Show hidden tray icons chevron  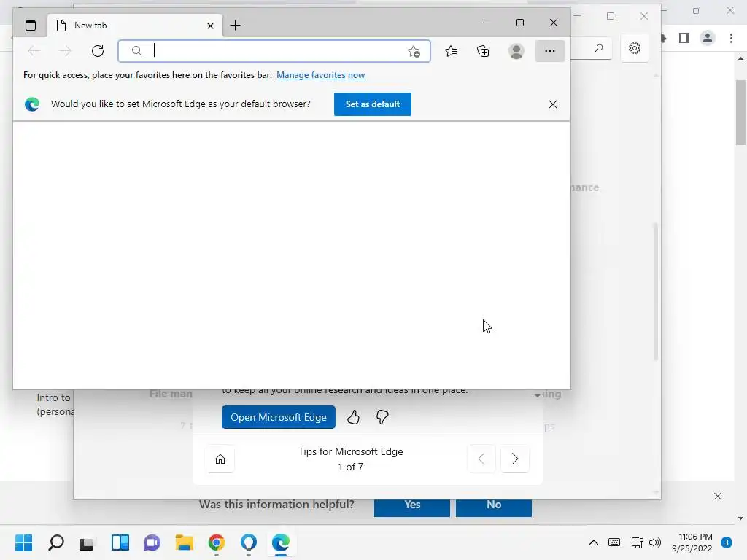[594, 542]
